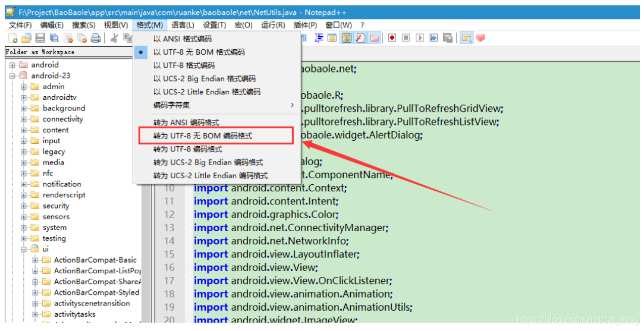The image size is (644, 331).
Task: Select 以 UTF-8 无 BOM 格式编码 option
Action: pos(217,52)
